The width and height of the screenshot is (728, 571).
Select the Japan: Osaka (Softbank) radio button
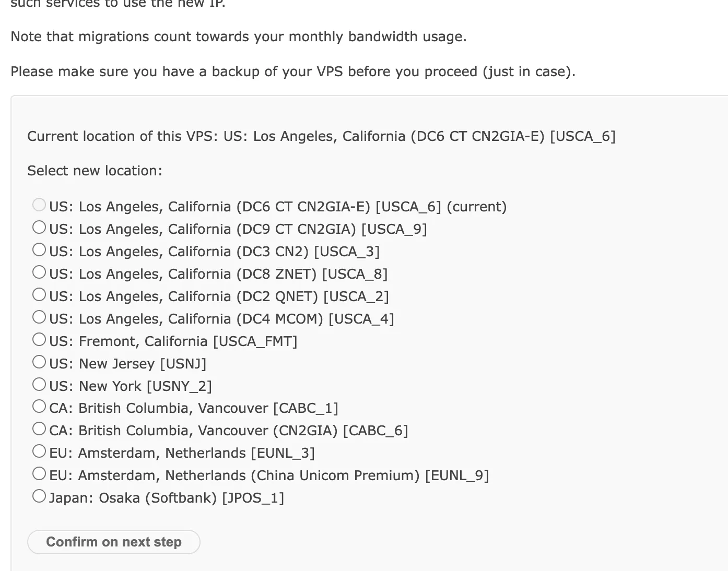point(39,496)
